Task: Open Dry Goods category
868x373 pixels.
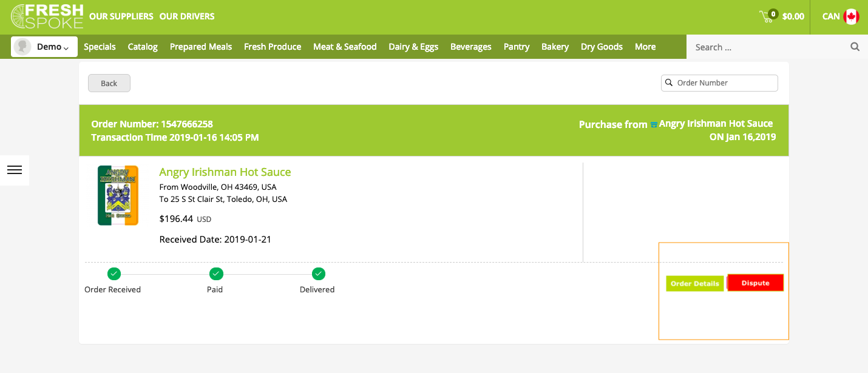Action: pyautogui.click(x=602, y=47)
